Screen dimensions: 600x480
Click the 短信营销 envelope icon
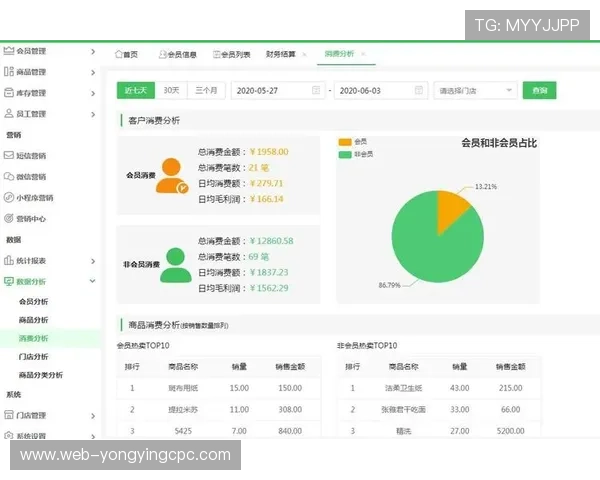pos(9,155)
